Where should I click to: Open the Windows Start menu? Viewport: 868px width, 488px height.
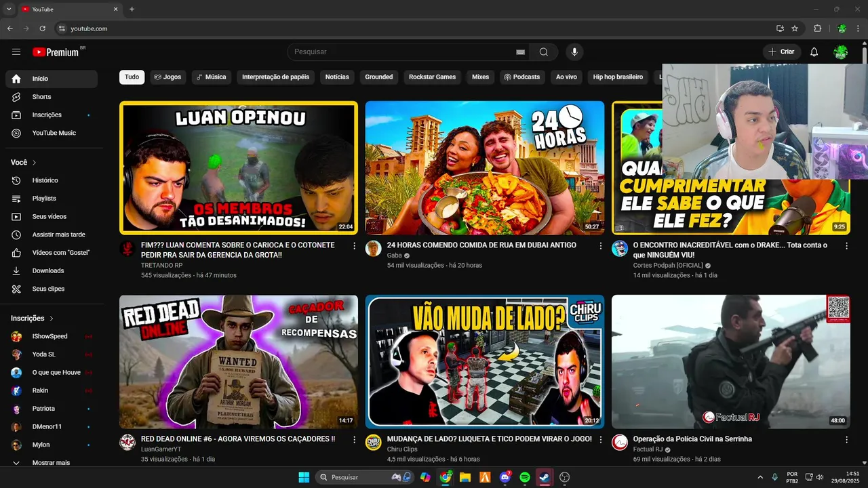(304, 477)
